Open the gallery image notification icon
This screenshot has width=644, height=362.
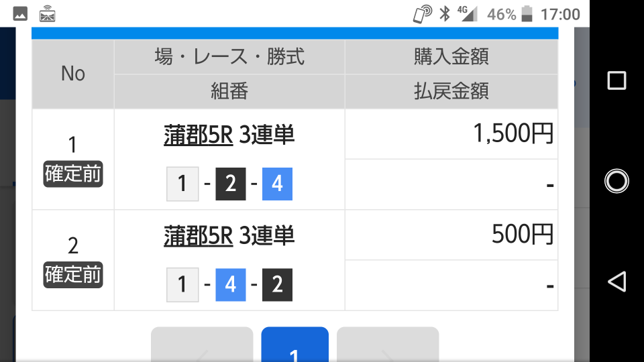point(20,14)
